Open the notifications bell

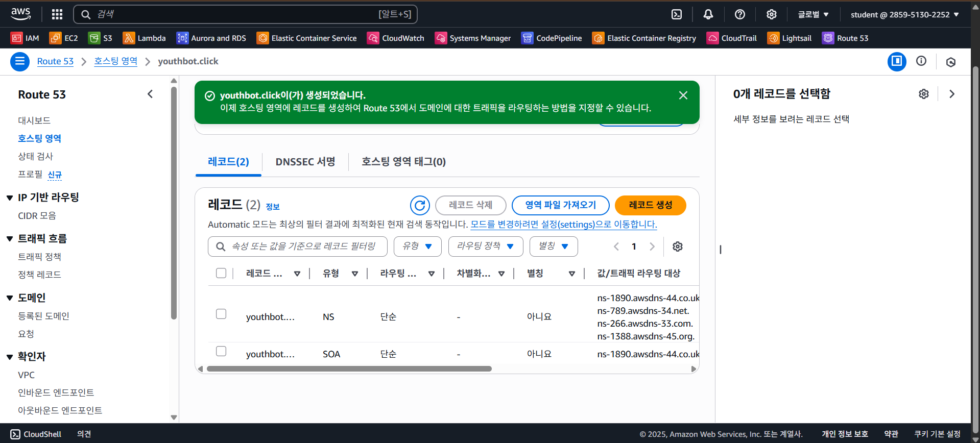point(708,14)
